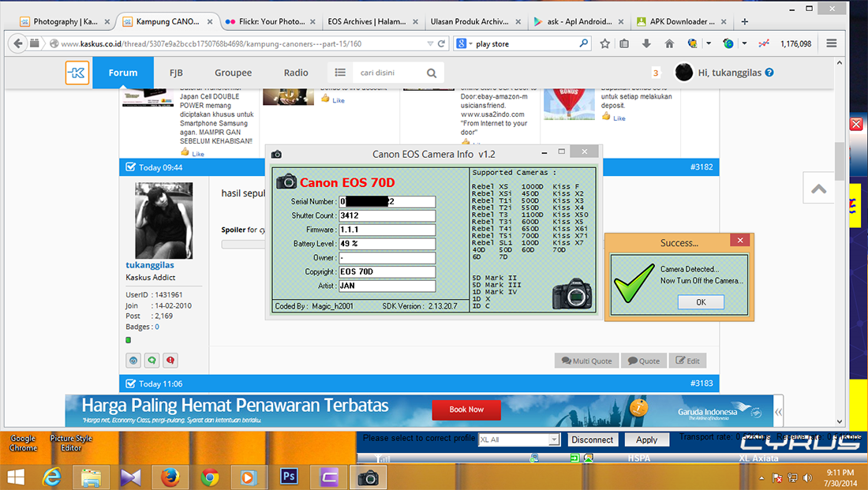The width and height of the screenshot is (868, 490).
Task: Show hidden system tray icons arrow
Action: click(761, 478)
